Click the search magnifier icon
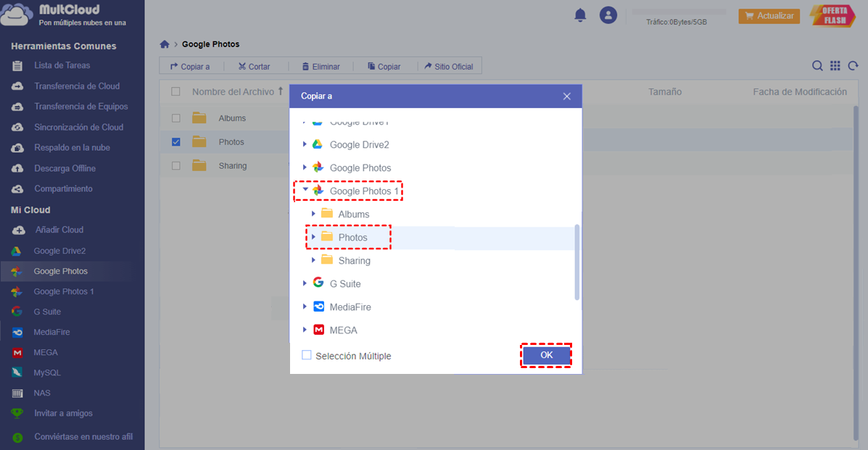This screenshot has height=450, width=868. click(817, 66)
